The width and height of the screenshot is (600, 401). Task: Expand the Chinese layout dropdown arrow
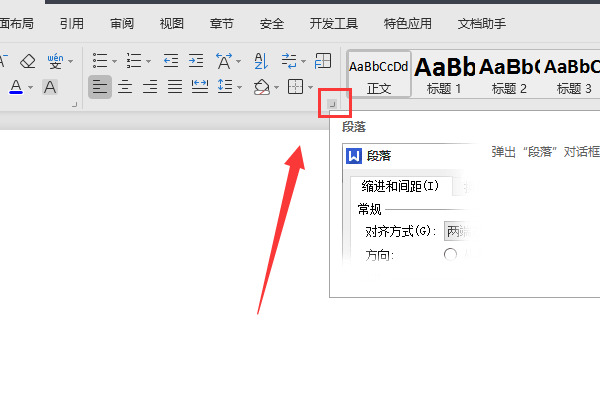(238, 61)
